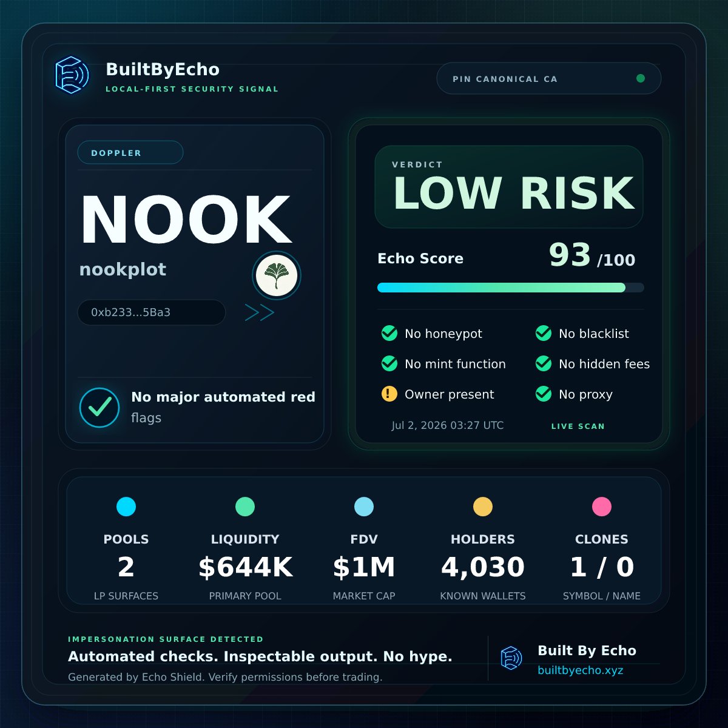Click the green dot above LIQUIDITY
Image resolution: width=728 pixels, height=728 pixels.
tap(245, 507)
